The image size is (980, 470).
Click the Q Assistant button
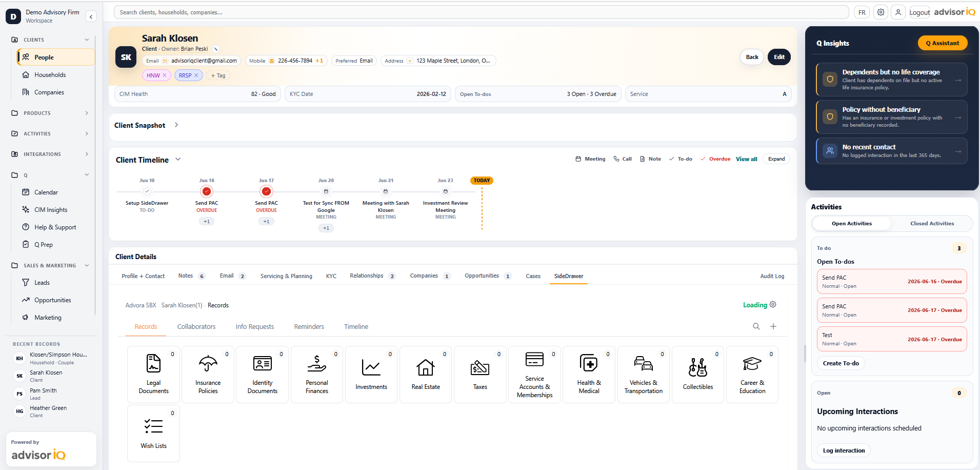tap(943, 43)
